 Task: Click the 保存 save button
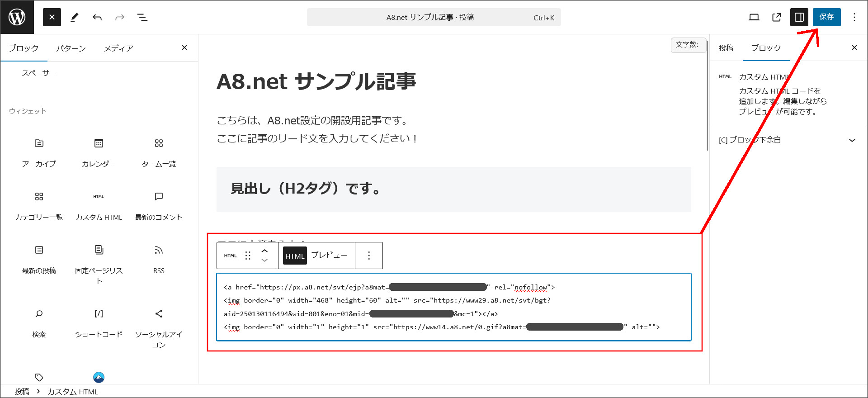click(x=826, y=17)
